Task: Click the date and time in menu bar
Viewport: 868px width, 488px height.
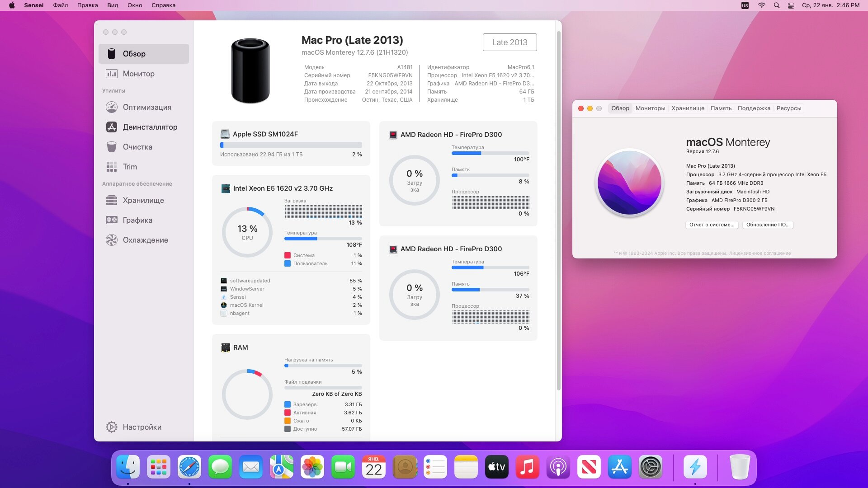Action: point(830,5)
